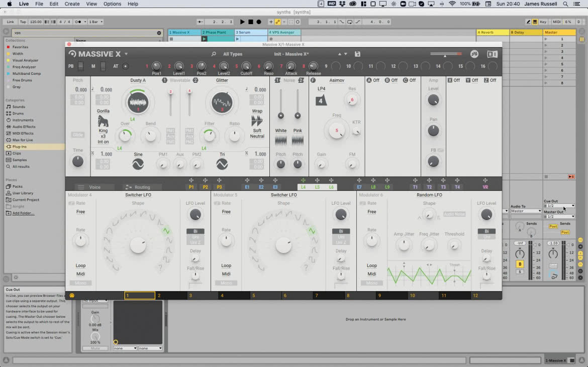Click the Native Instruments logo button
The width and height of the screenshot is (588, 367).
pyautogui.click(x=492, y=54)
